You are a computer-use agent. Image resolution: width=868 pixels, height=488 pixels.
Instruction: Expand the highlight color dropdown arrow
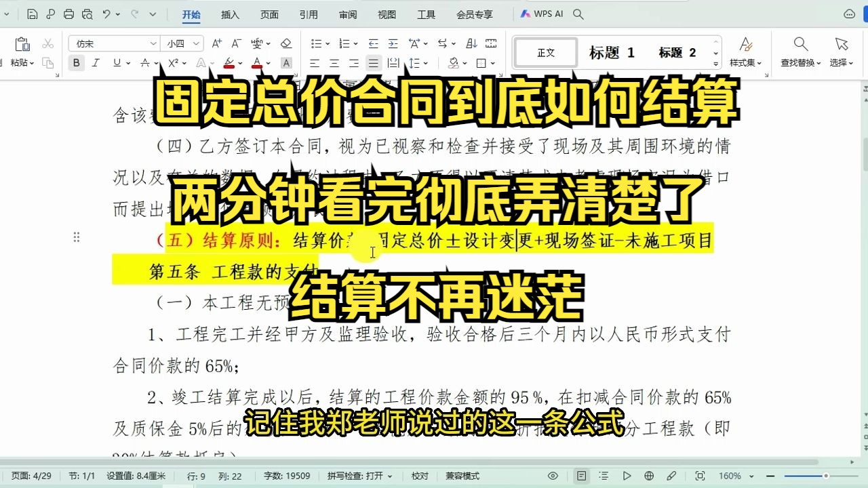point(241,63)
